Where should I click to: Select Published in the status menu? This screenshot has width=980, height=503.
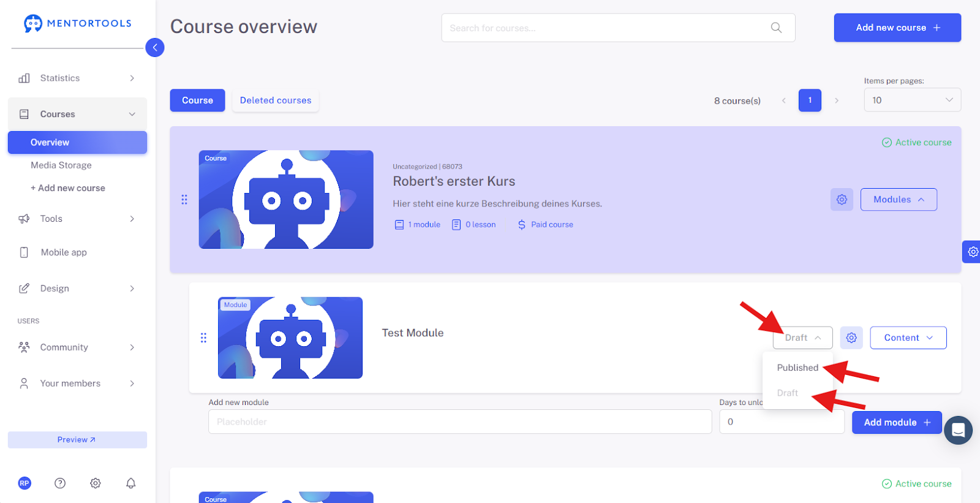pos(797,368)
